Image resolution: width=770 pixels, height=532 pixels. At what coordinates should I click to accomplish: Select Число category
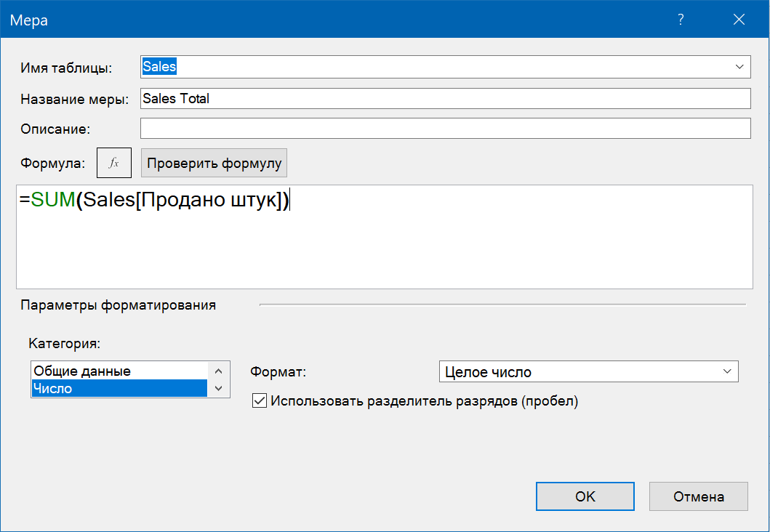click(119, 388)
